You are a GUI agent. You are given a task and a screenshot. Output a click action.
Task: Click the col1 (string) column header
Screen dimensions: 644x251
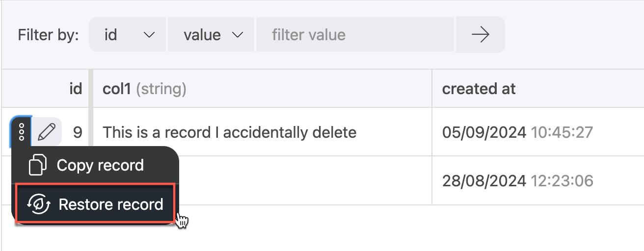pyautogui.click(x=144, y=89)
